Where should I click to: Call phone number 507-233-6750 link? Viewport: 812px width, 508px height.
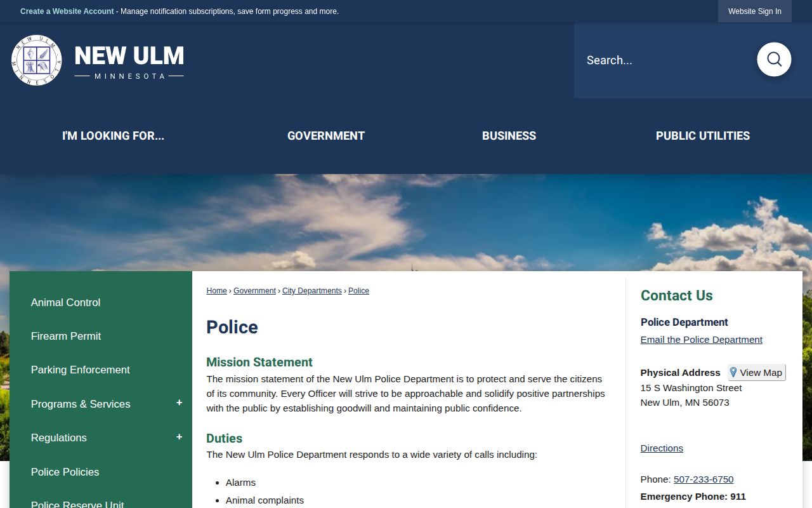click(704, 479)
